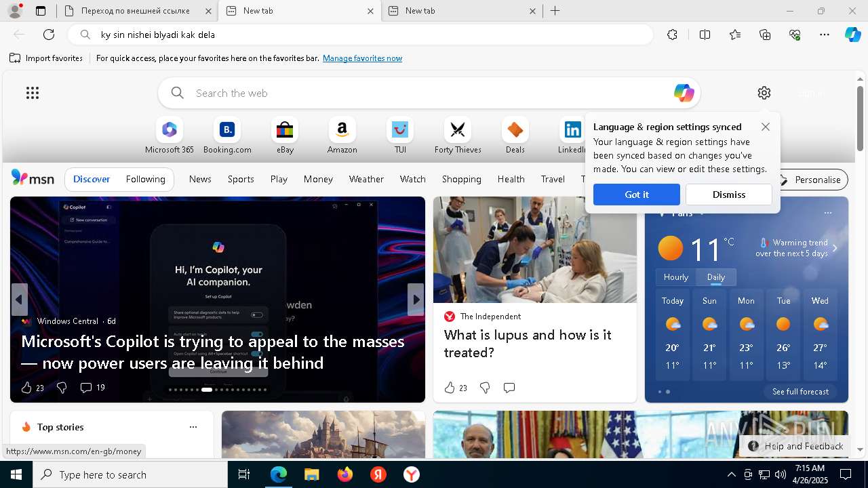Screen dimensions: 868x488
Task: Open tab actions menu
Action: click(x=41, y=11)
